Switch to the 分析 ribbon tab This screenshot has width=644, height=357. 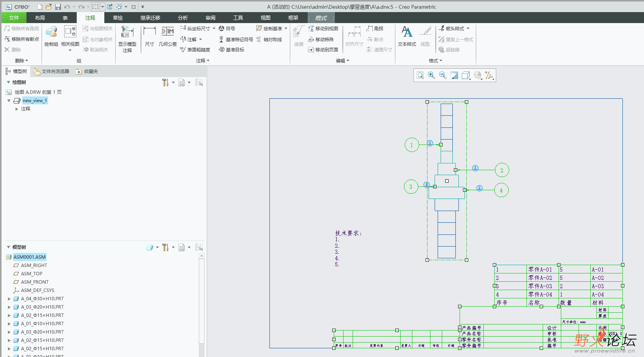point(183,18)
